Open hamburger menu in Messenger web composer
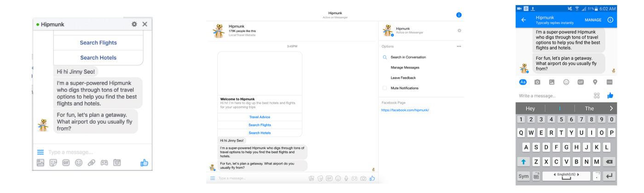This screenshot has width=644, height=193. coord(213,178)
